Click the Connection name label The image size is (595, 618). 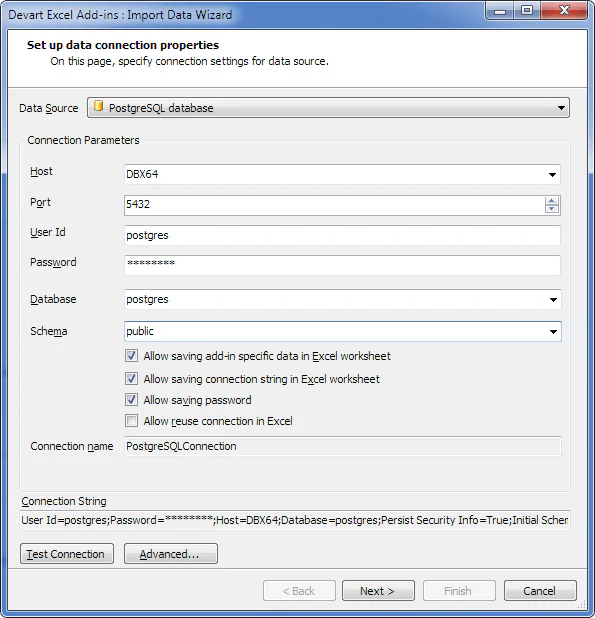[x=72, y=446]
